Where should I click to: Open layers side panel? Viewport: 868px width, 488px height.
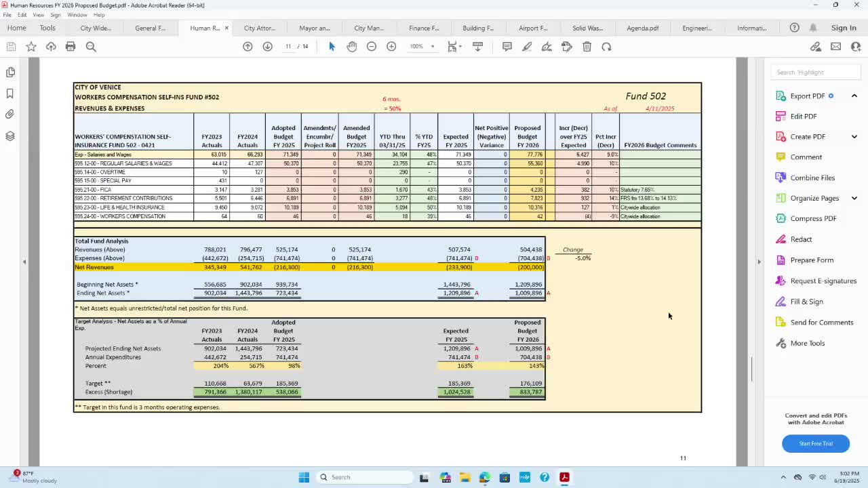point(10,136)
